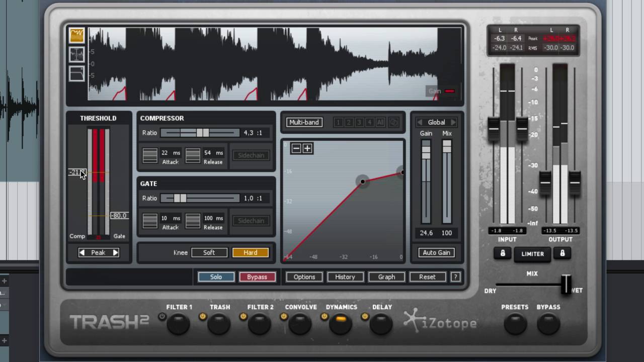The image size is (644, 362).
Task: Adjust the gate Ratio slider
Action: 200,198
